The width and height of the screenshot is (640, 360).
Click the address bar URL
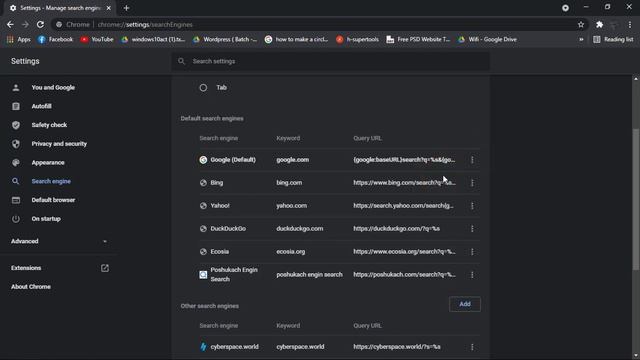tap(145, 24)
